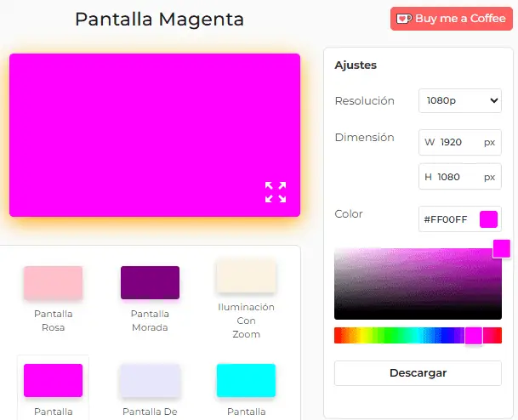518x420 pixels.
Task: Click the large magenta preview screen
Action: (x=155, y=135)
